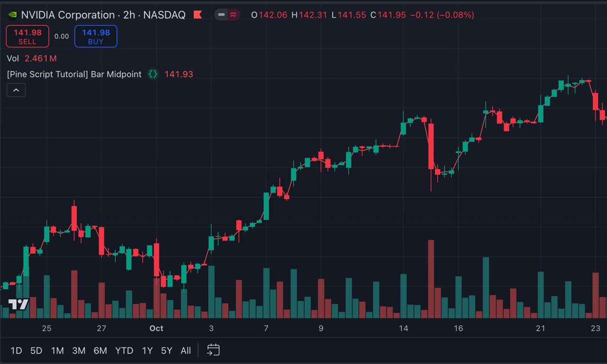
Task: Click the 7 date label on the time axis
Action: (266, 328)
